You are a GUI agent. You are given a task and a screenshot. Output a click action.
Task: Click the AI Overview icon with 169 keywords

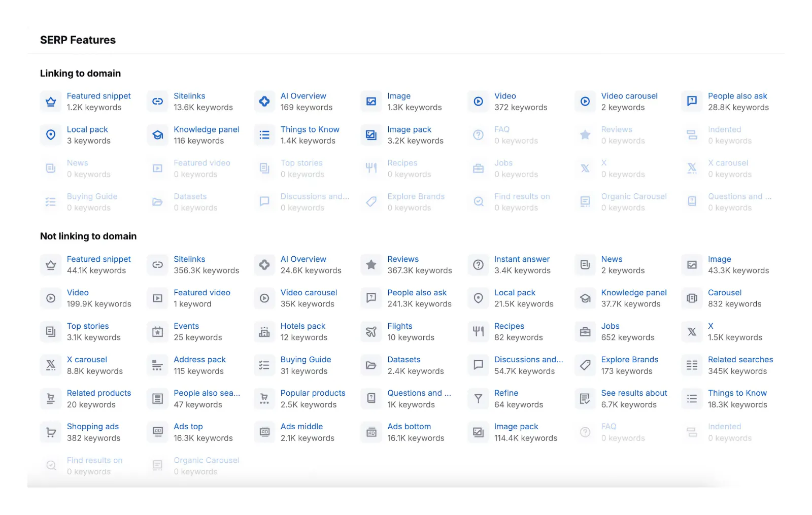tap(264, 101)
